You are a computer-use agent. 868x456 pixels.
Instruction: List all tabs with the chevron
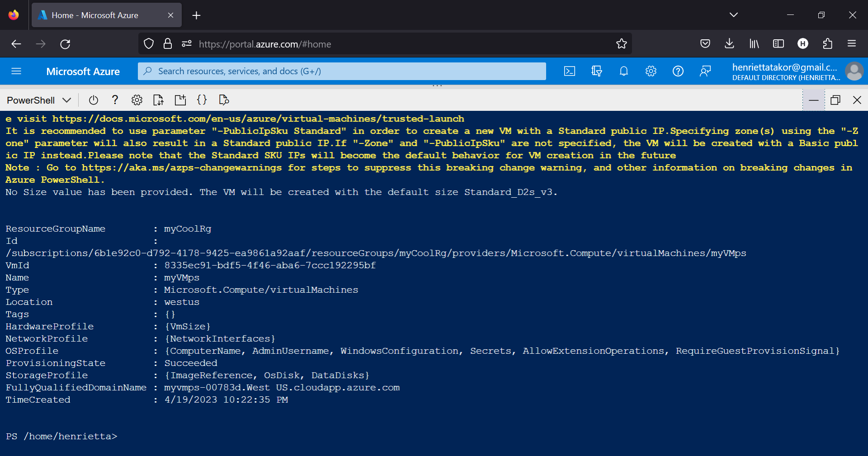(x=734, y=15)
